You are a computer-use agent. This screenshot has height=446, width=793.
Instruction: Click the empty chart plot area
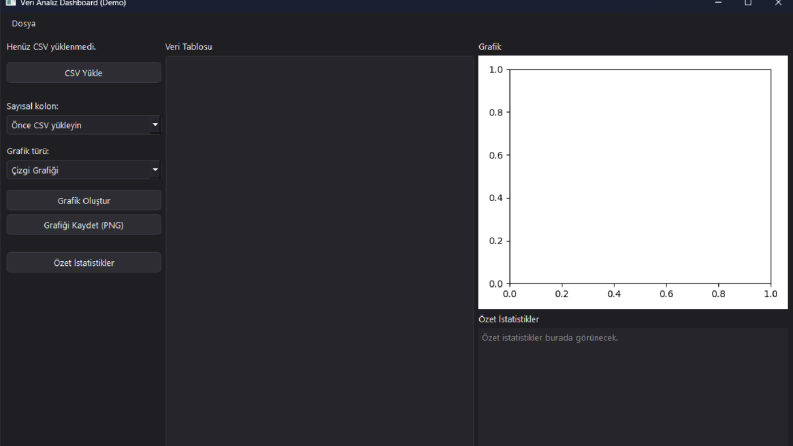point(640,176)
